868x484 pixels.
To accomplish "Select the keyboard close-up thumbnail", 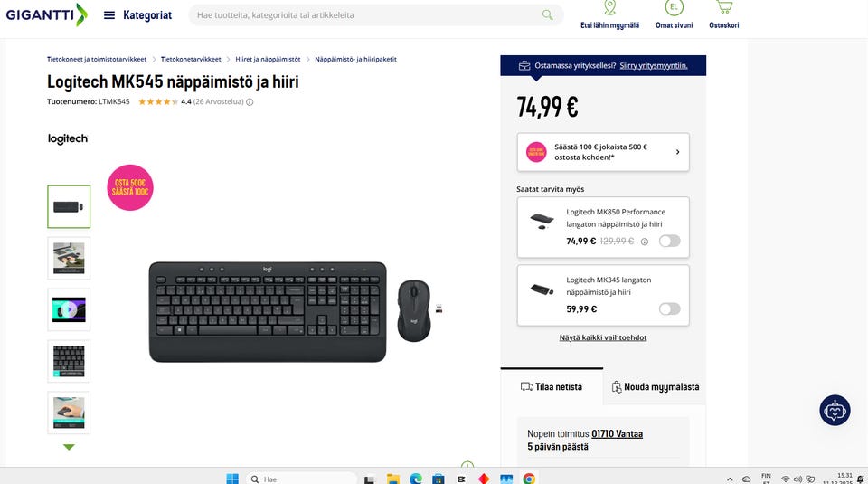I will point(69,361).
